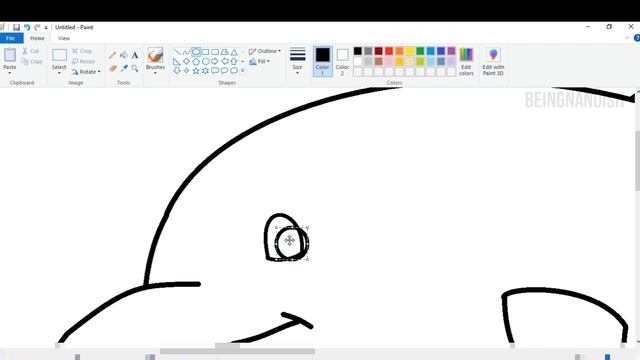Select the Pencil tool
640x360 pixels.
(113, 55)
